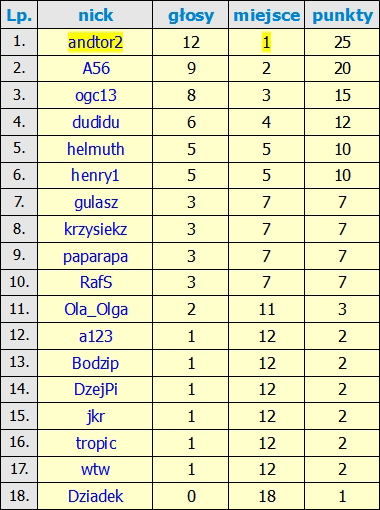The width and height of the screenshot is (380, 510).
Task: Click the głosy column header
Action: click(191, 16)
